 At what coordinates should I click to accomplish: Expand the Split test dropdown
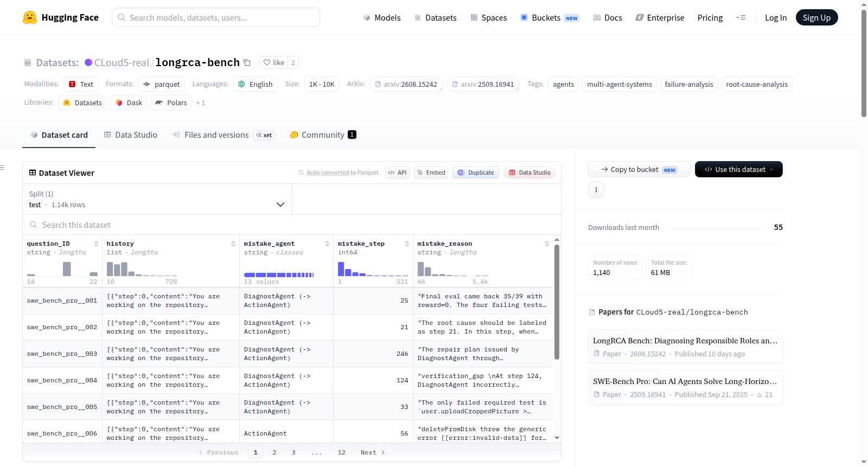pyautogui.click(x=157, y=199)
